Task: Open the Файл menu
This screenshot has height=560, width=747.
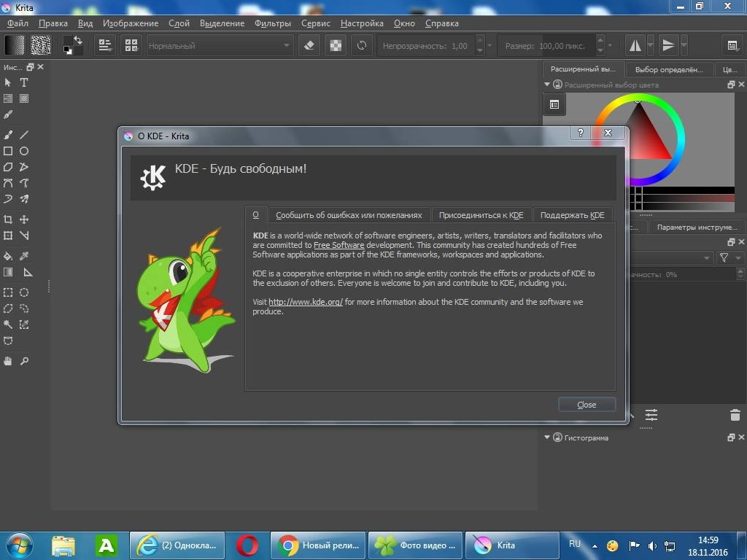Action: (18, 23)
